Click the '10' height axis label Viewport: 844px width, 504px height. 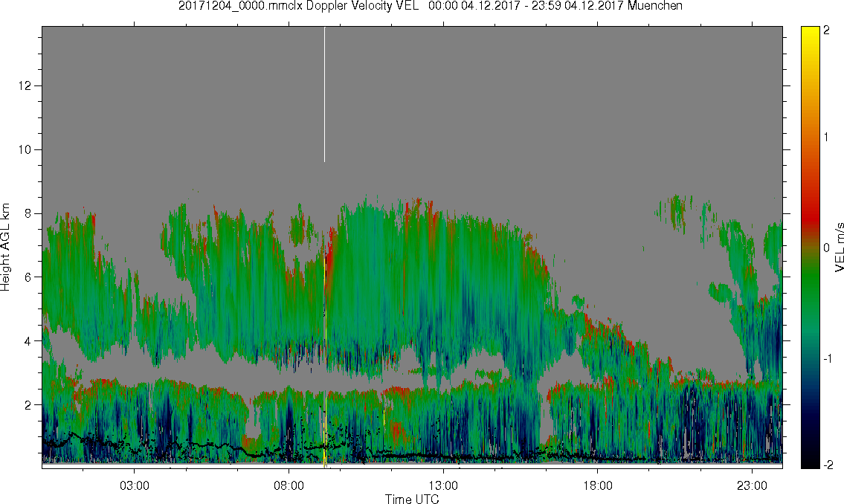(25, 149)
